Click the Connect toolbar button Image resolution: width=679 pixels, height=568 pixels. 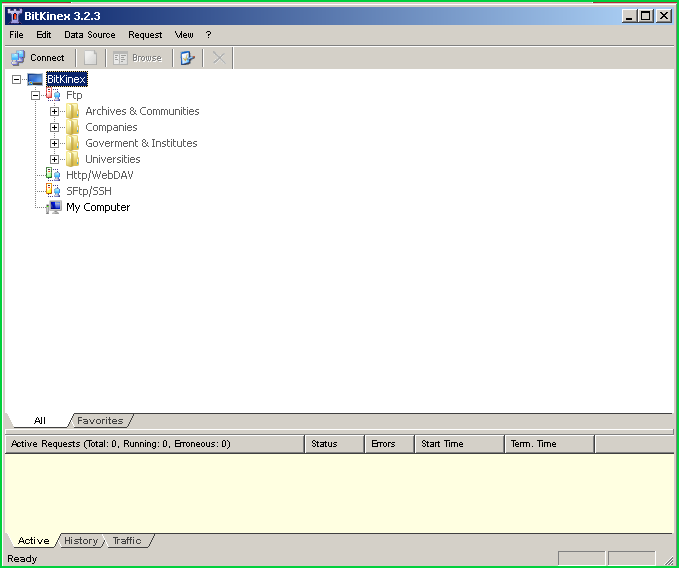[x=38, y=58]
